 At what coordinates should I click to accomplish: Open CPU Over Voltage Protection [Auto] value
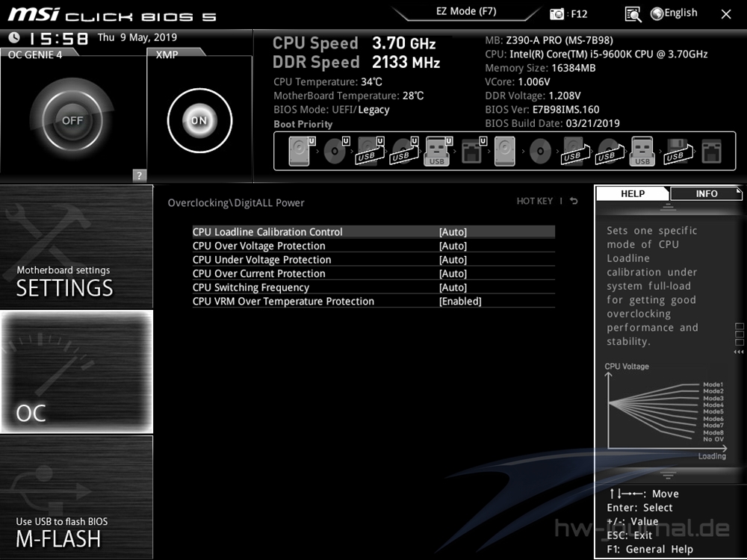[x=453, y=246]
